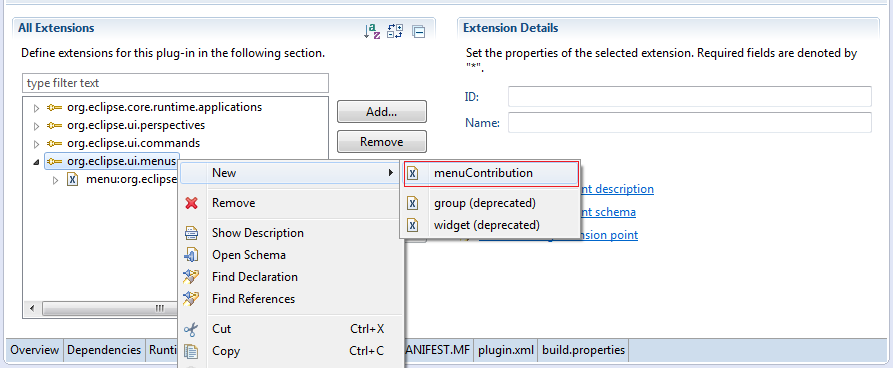Viewport: 893px width, 368px height.
Task: Select Copy in context menu
Action: click(291, 351)
